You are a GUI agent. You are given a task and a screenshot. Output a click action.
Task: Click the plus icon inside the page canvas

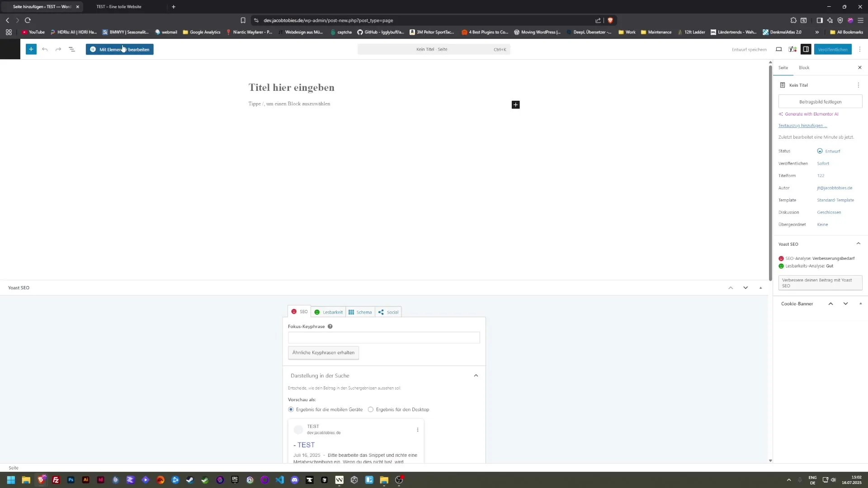tap(515, 104)
